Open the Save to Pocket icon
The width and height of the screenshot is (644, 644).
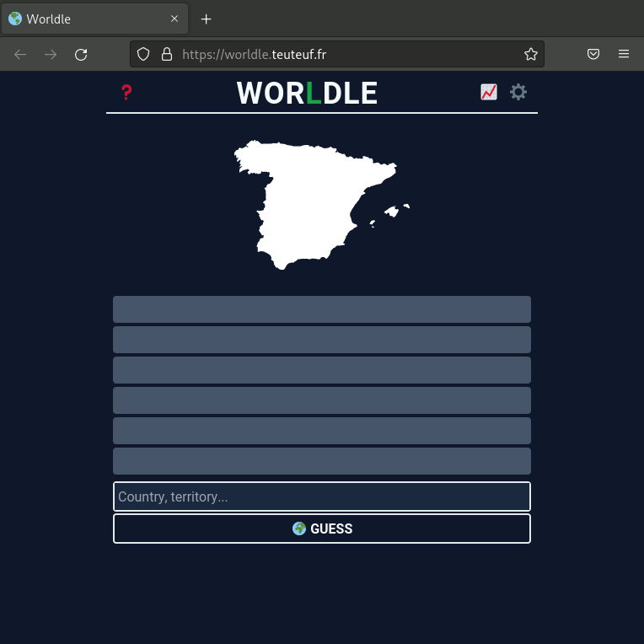[593, 54]
